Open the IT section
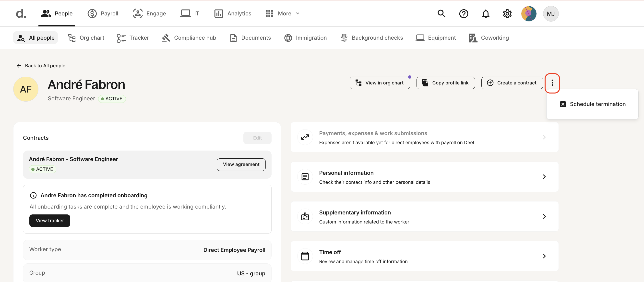 190,13
